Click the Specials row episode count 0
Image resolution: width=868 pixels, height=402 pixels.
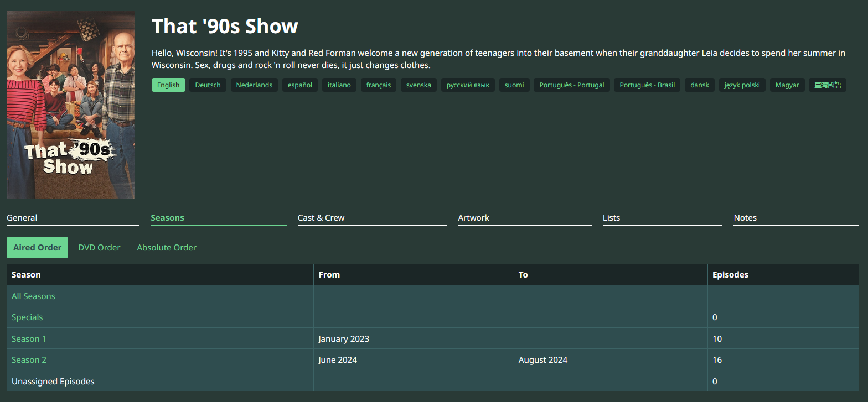pos(715,317)
